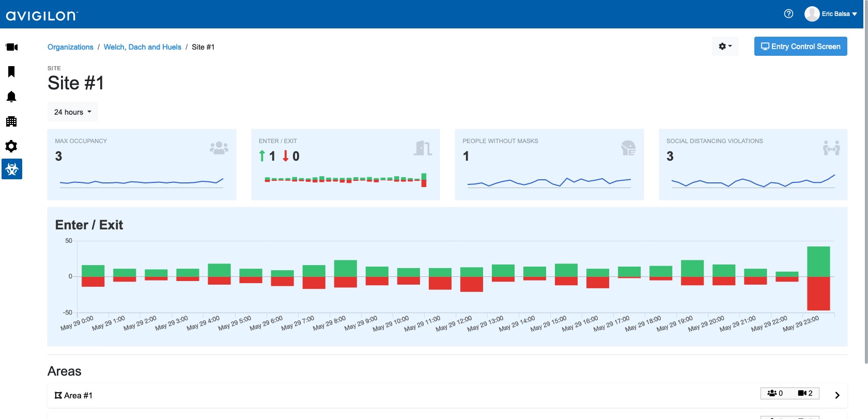This screenshot has width=868, height=419.
Task: Open the Eric Balsa user menu
Action: pos(831,14)
